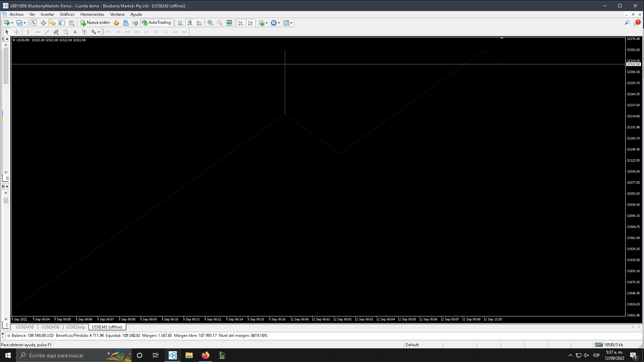Open Firefox from the taskbar

(x=205, y=355)
